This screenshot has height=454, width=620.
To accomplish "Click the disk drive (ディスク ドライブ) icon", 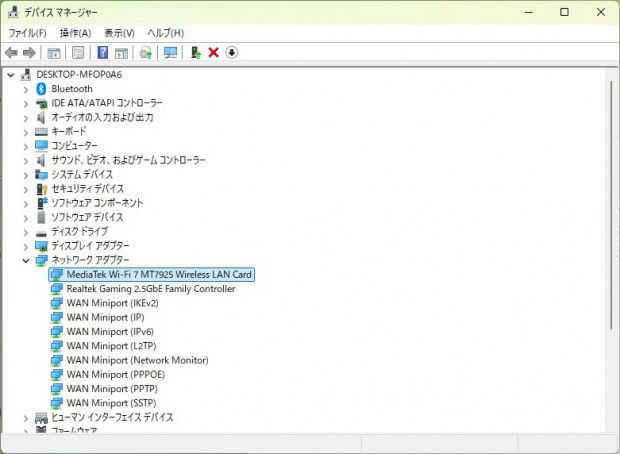I will (x=41, y=233).
